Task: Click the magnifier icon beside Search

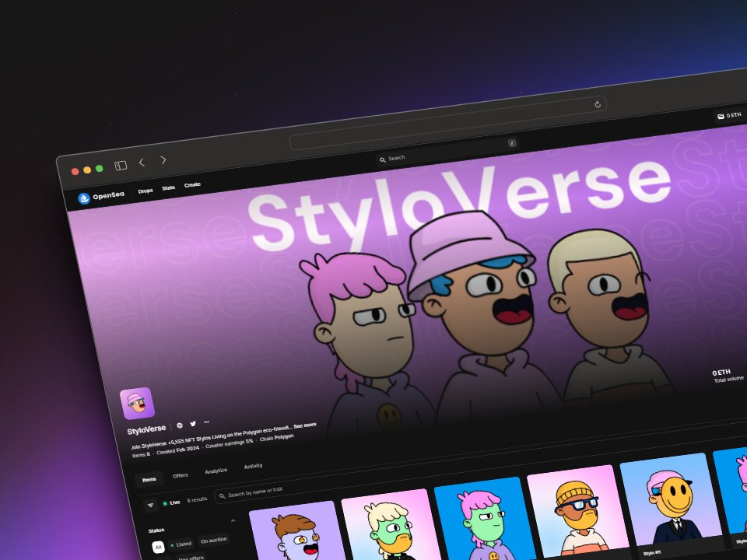Action: coord(383,160)
